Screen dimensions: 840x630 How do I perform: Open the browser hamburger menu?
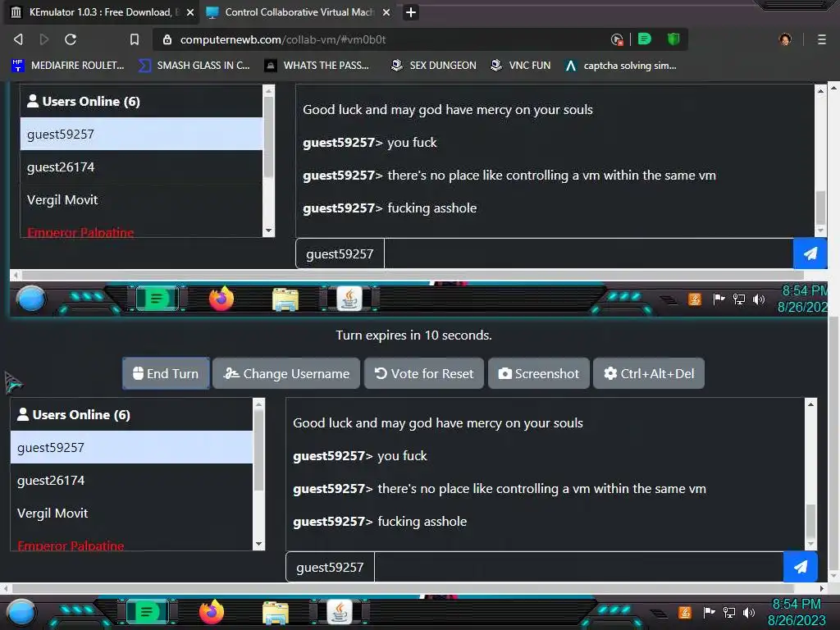click(x=822, y=39)
